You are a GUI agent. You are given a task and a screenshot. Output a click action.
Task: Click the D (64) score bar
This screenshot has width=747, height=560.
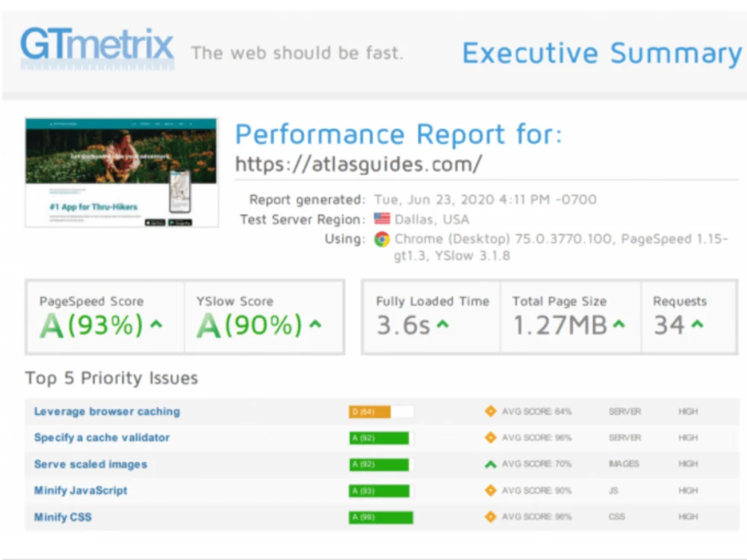pyautogui.click(x=381, y=412)
